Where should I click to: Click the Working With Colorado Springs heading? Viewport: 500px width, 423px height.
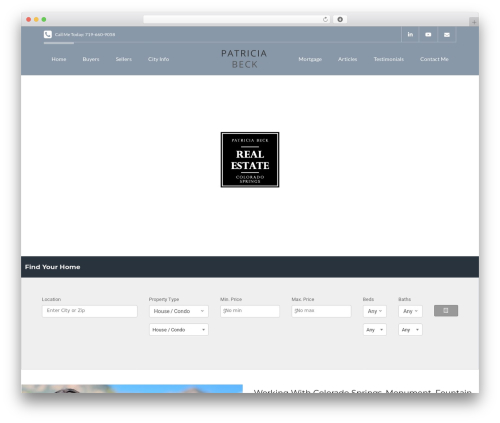click(363, 391)
